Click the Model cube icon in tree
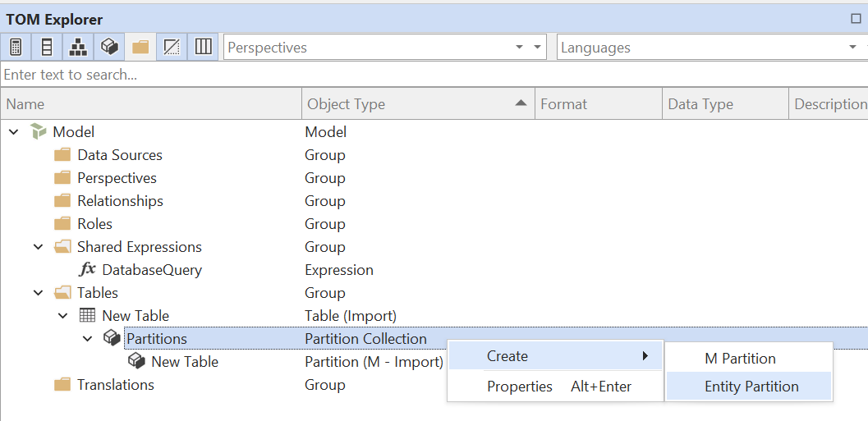This screenshot has height=421, width=868. pos(38,132)
